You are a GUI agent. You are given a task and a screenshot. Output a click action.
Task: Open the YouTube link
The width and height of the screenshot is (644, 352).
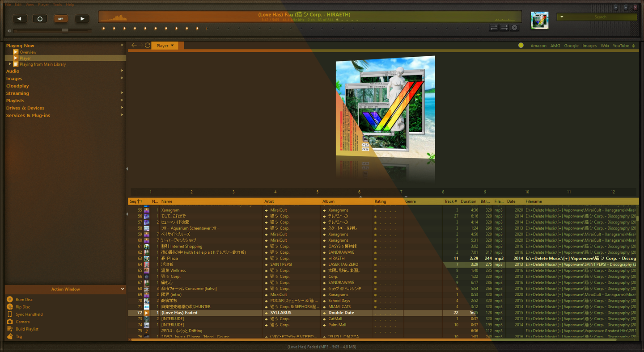621,46
